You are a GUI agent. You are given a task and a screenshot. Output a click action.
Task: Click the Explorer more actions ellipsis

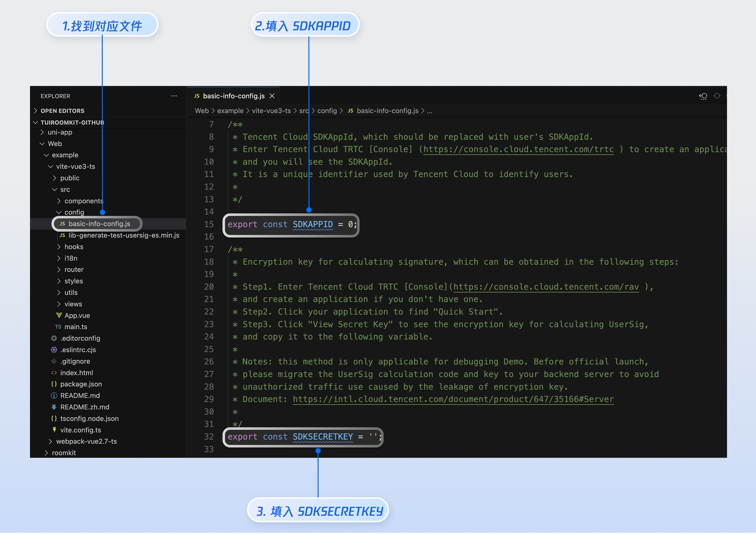tap(174, 96)
